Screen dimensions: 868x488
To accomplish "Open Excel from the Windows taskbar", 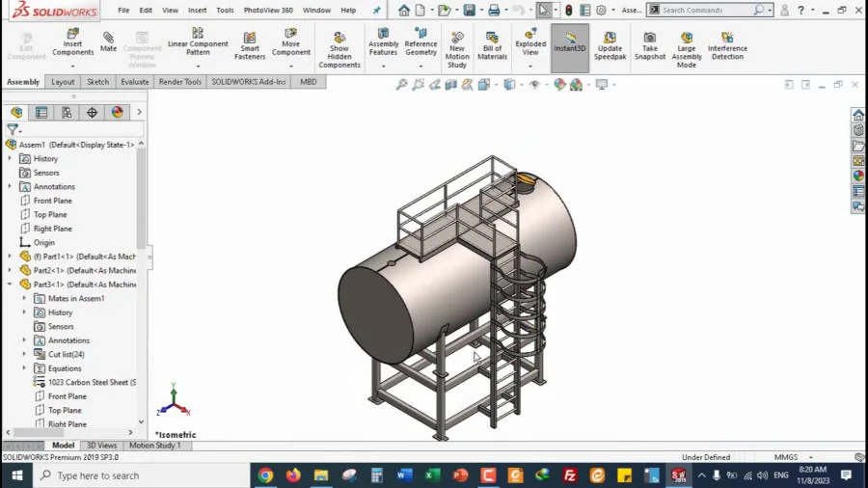I will coord(432,475).
